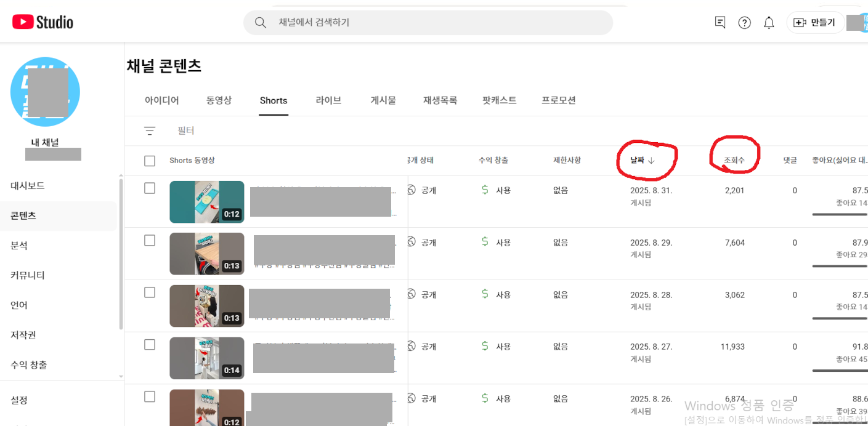868x426 pixels.
Task: Click the YouTube Studio logo
Action: click(x=43, y=22)
